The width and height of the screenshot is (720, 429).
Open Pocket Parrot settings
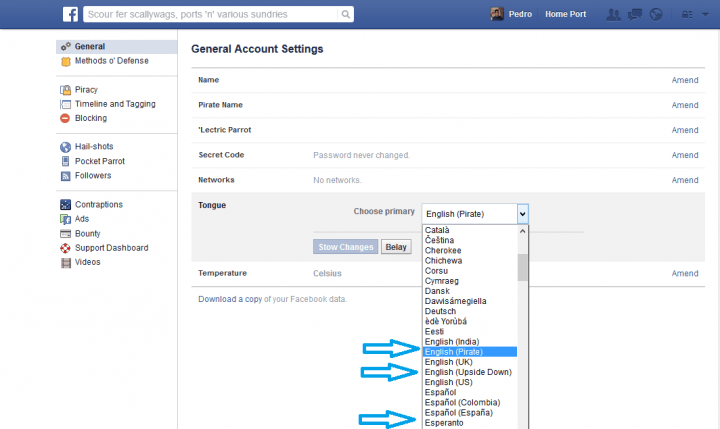pos(100,161)
